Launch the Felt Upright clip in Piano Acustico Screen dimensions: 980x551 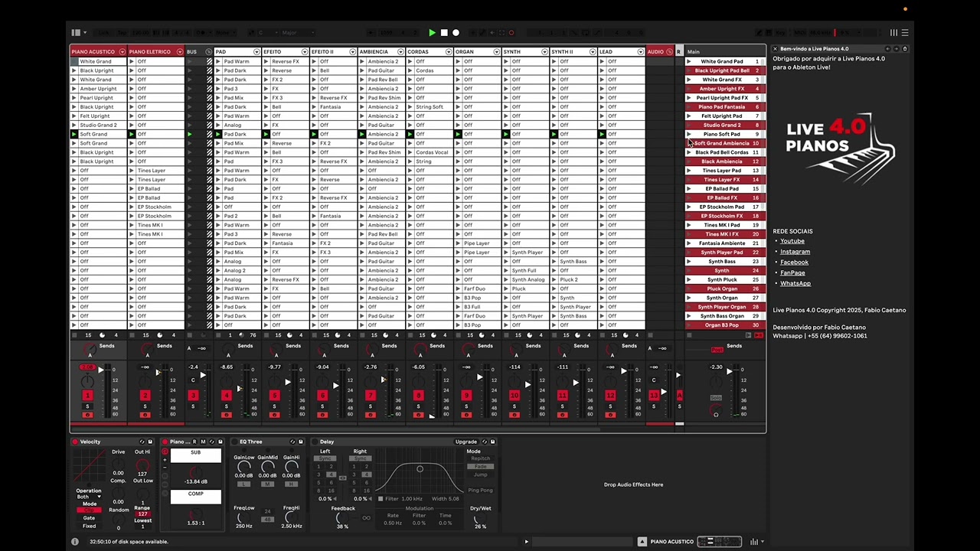[x=74, y=116]
